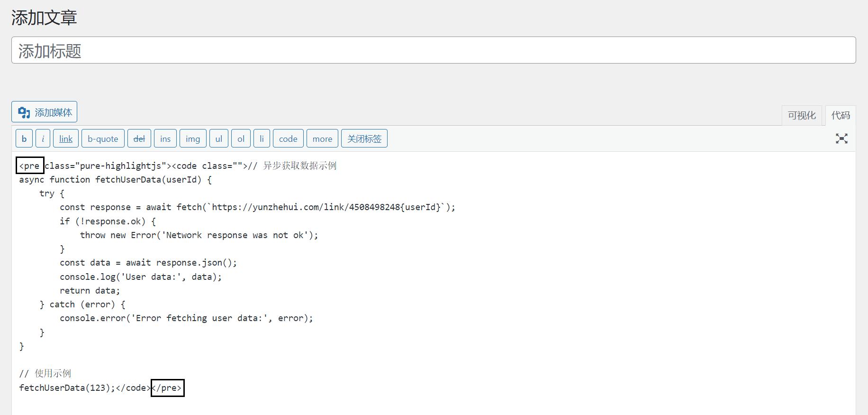868x415 pixels.
Task: Click the line 'const data = await response.json();'
Action: point(148,263)
